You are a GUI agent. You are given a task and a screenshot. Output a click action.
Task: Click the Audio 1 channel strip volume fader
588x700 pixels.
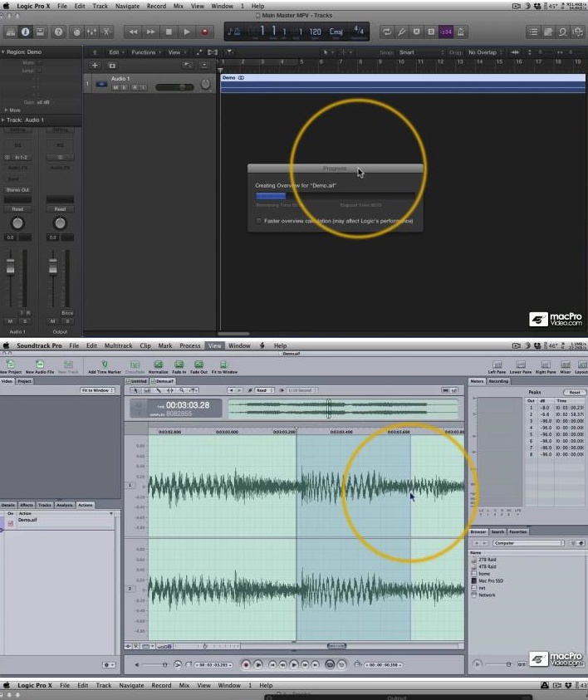(10, 267)
